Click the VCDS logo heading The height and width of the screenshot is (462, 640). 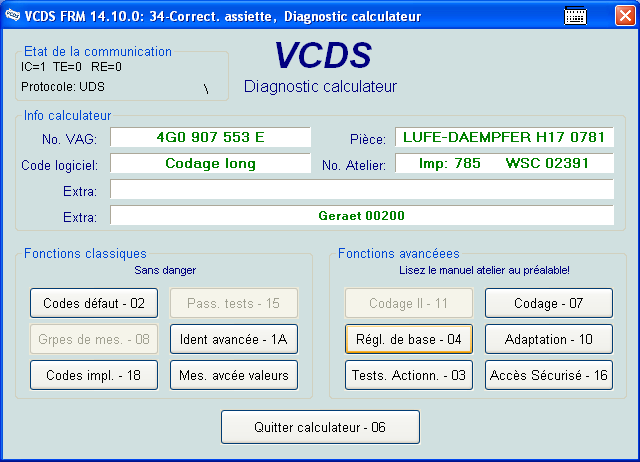pyautogui.click(x=322, y=56)
